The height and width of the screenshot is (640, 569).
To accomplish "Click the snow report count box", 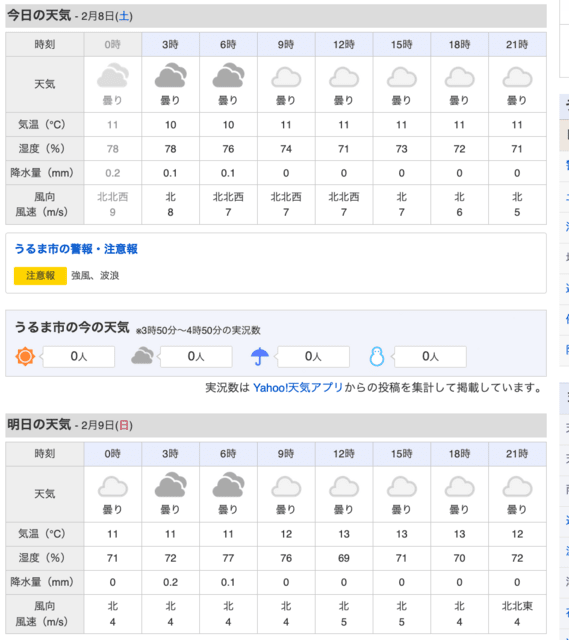I will click(x=430, y=357).
